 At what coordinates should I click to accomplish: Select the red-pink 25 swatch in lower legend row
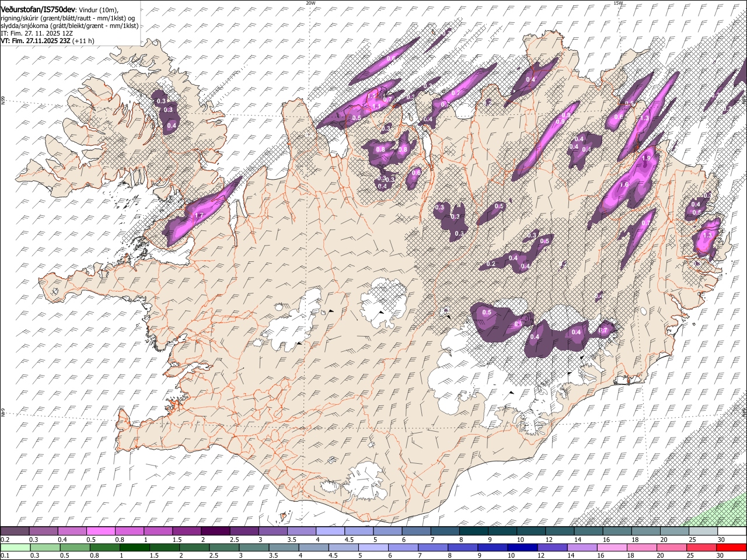(x=702, y=548)
